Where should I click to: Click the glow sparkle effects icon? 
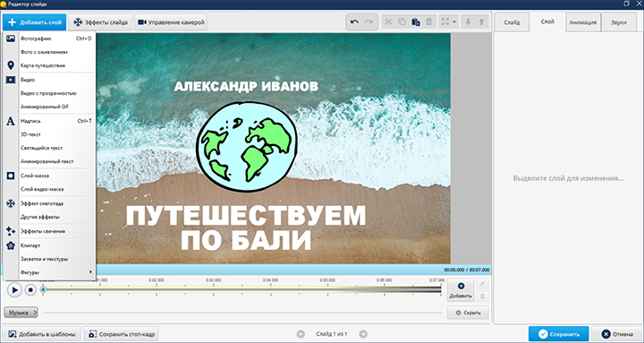tap(11, 231)
